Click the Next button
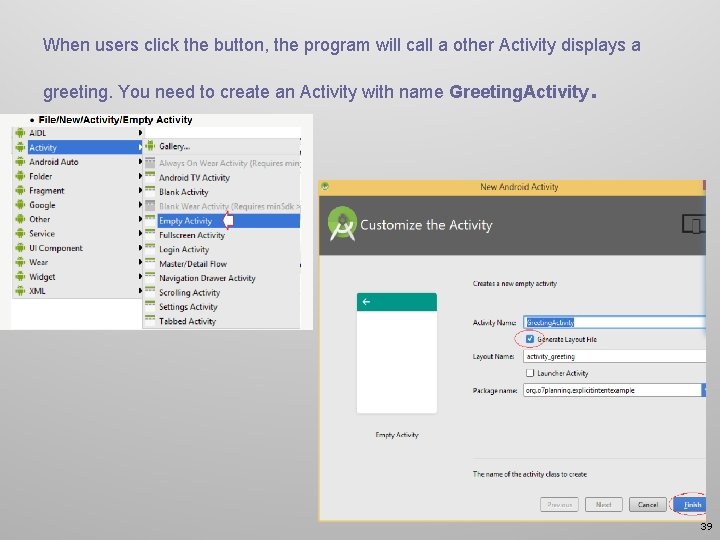The width and height of the screenshot is (720, 540). pos(603,505)
